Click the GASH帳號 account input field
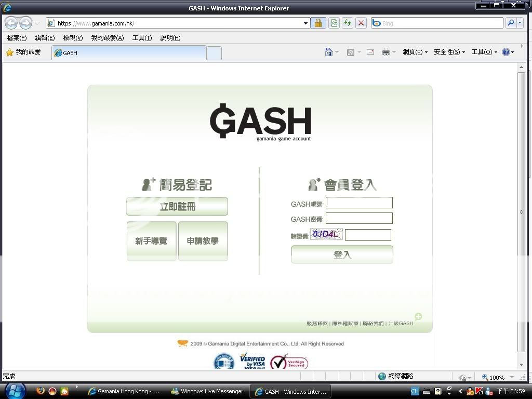 point(359,203)
